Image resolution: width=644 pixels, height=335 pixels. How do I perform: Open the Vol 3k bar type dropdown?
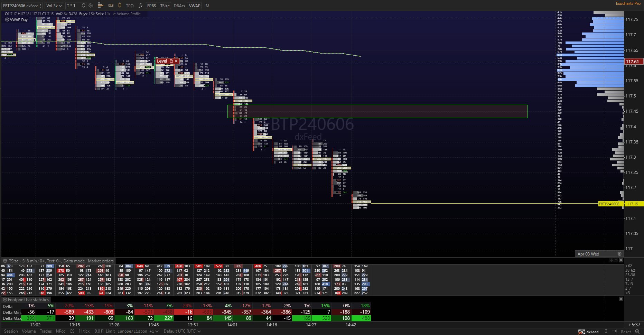54,6
